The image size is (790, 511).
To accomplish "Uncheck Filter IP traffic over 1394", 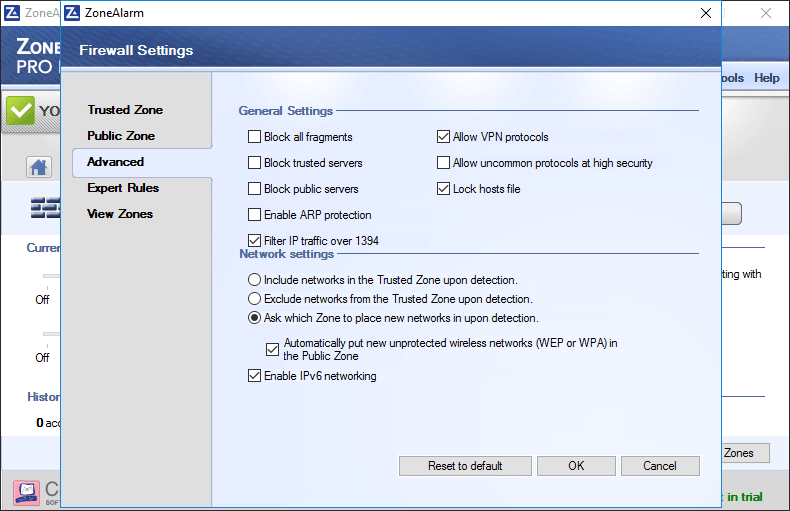I will [254, 241].
